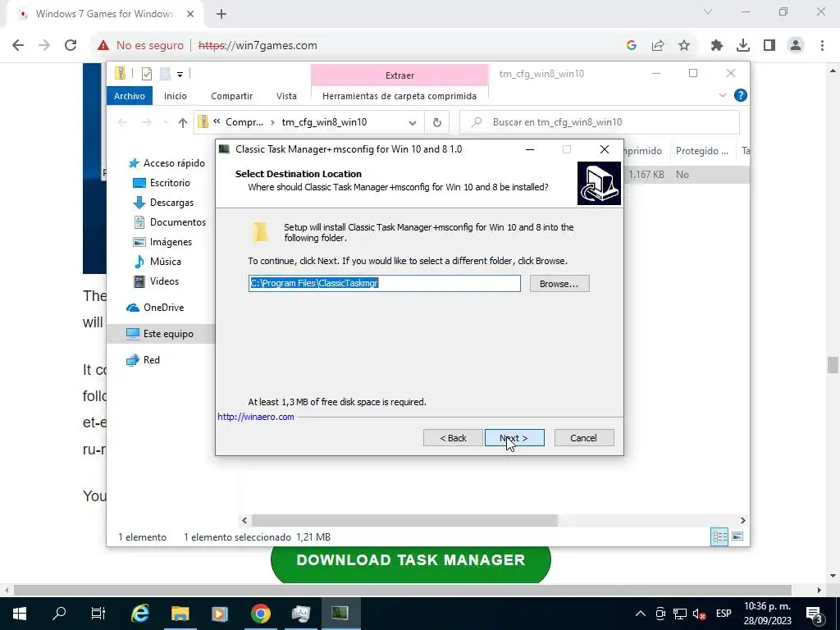Close the Windows 7 Games browser tab
This screenshot has height=630, width=840.
click(190, 14)
